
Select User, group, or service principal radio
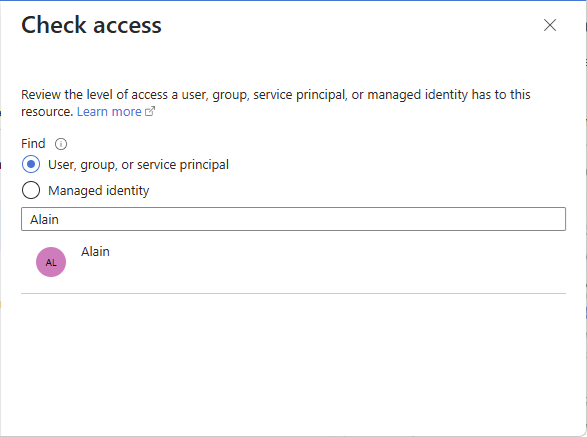31,164
